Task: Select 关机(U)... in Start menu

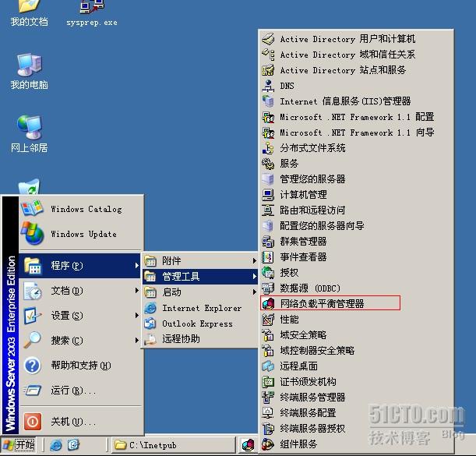Action: (x=80, y=422)
